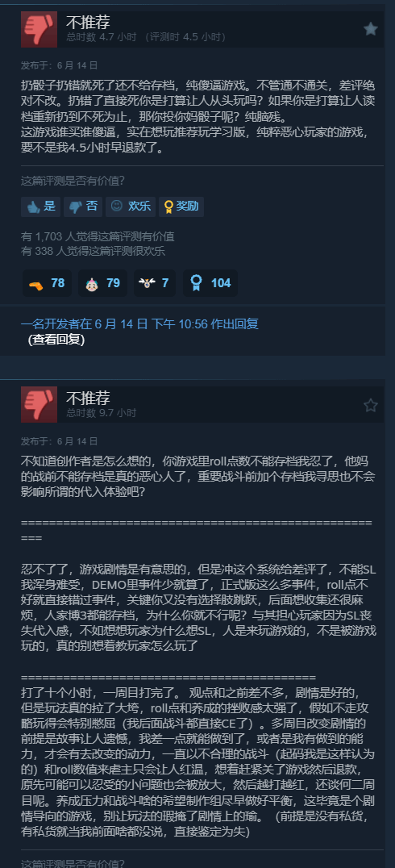Toggle the filled star on the first review

[370, 29]
